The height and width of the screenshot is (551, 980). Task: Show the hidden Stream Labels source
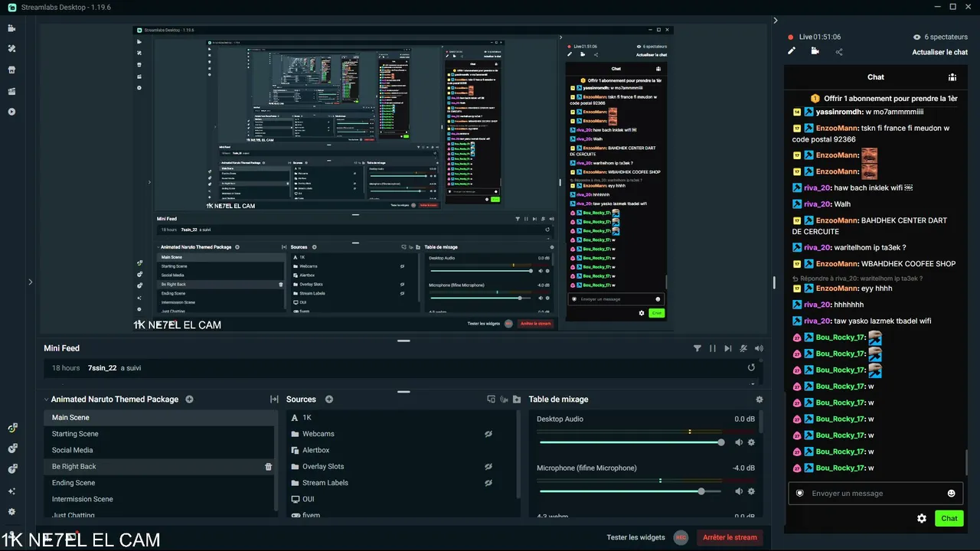pos(488,483)
